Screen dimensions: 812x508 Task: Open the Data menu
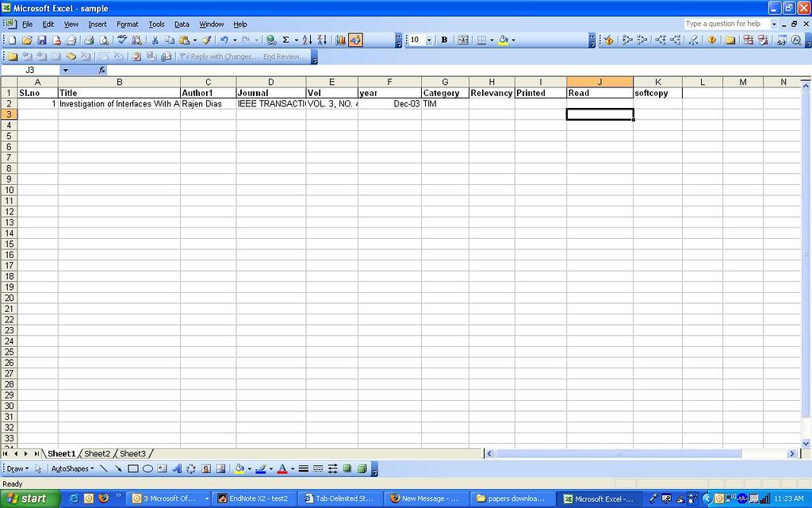click(182, 24)
